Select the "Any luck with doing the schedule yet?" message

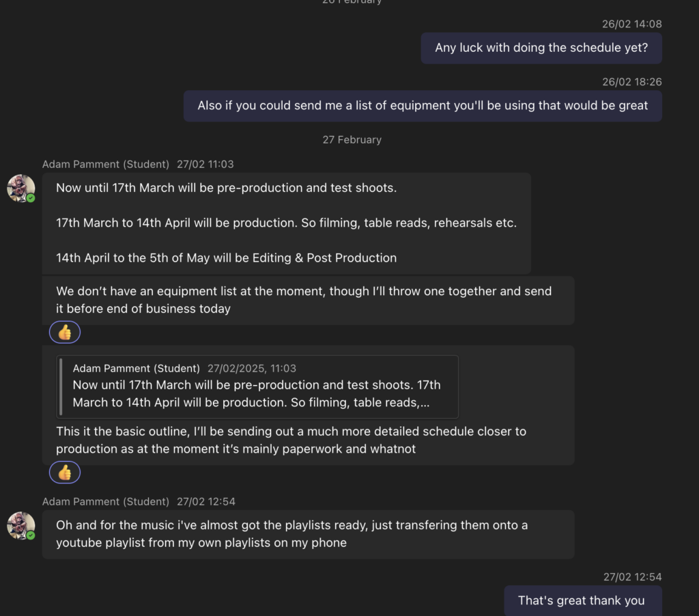point(541,48)
